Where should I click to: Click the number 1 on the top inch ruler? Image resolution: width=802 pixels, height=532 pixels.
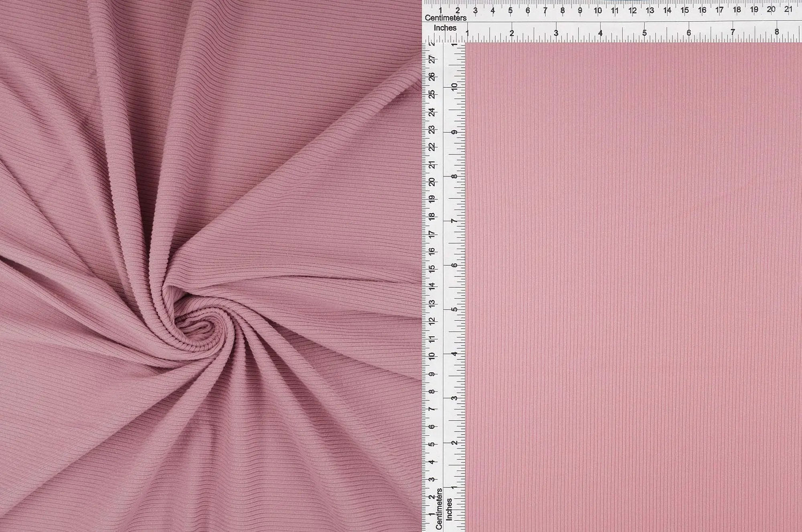pyautogui.click(x=467, y=33)
